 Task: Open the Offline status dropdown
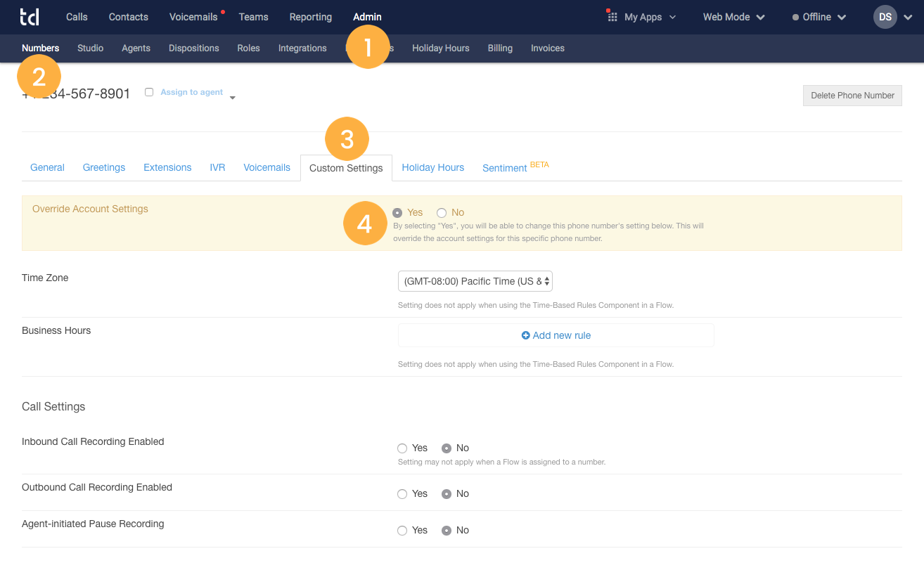[819, 17]
